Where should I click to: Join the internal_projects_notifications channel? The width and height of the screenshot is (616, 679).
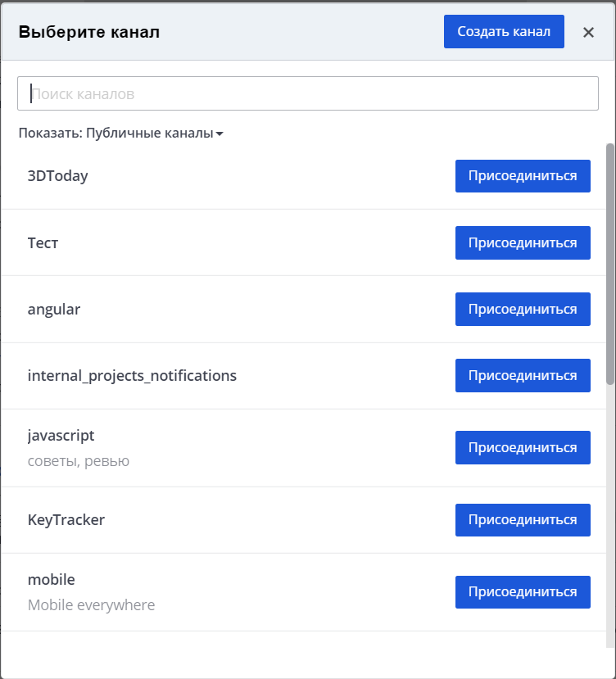pos(523,375)
